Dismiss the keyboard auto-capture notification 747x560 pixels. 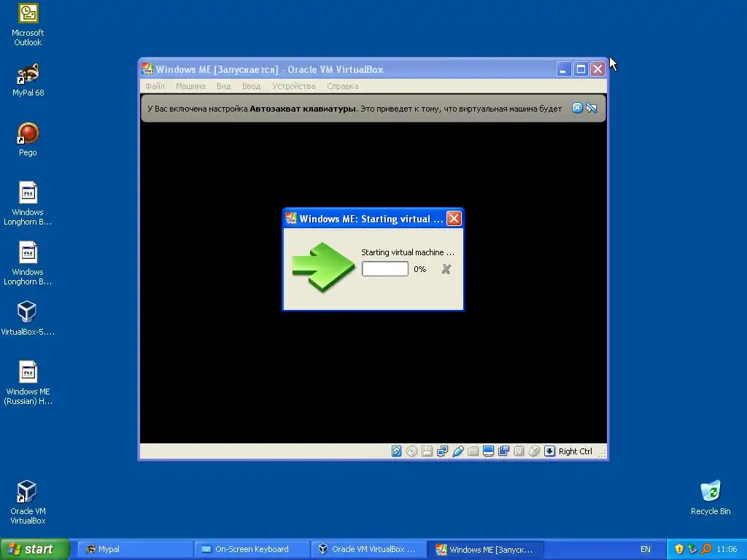pos(577,108)
